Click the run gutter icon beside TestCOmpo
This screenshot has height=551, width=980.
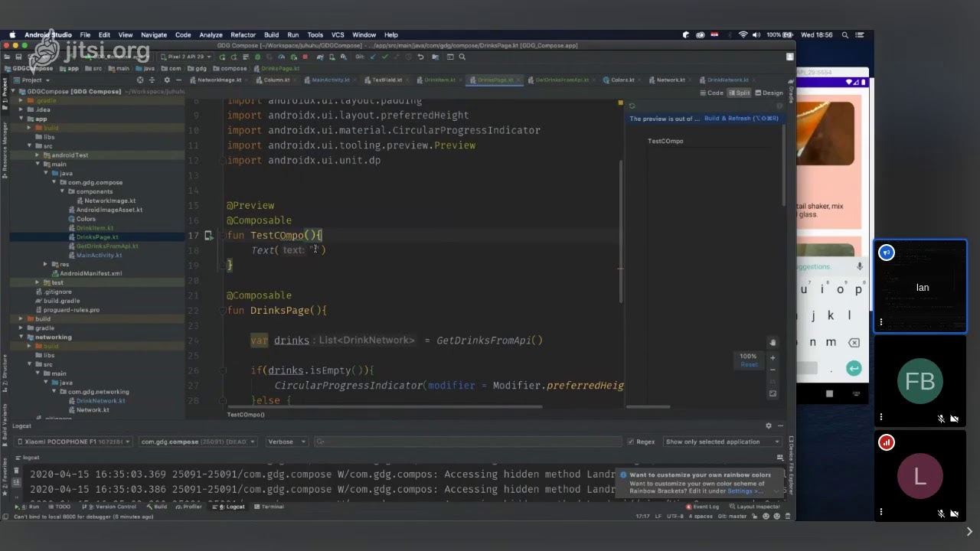tap(208, 236)
